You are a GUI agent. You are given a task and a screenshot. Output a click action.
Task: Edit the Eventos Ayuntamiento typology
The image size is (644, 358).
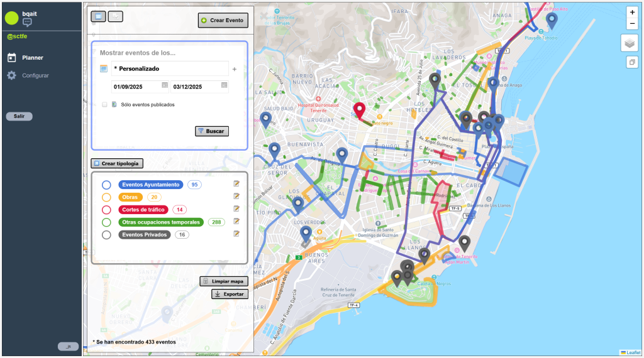(x=236, y=184)
